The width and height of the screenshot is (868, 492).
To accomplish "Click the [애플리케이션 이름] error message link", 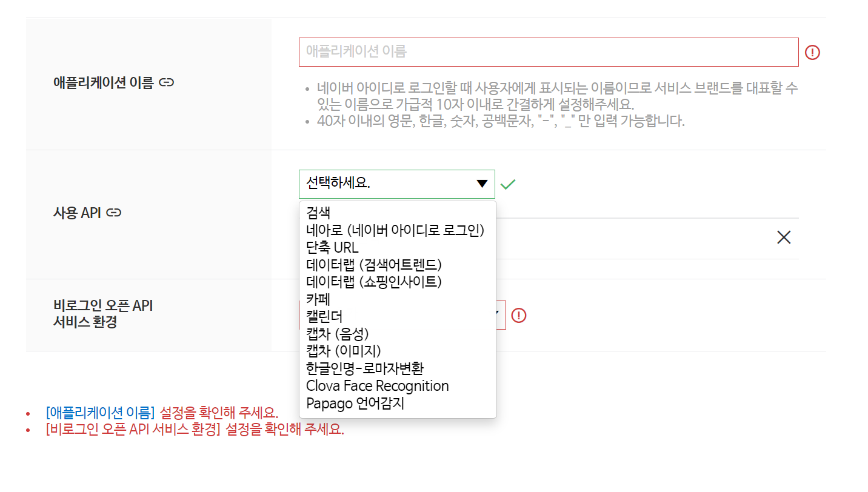I will pos(101,413).
